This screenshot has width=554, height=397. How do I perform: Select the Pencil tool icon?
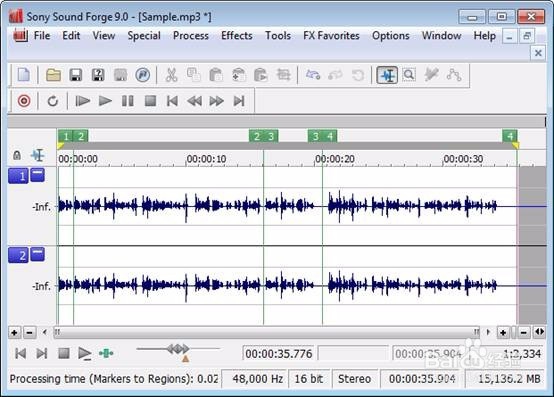[x=431, y=75]
